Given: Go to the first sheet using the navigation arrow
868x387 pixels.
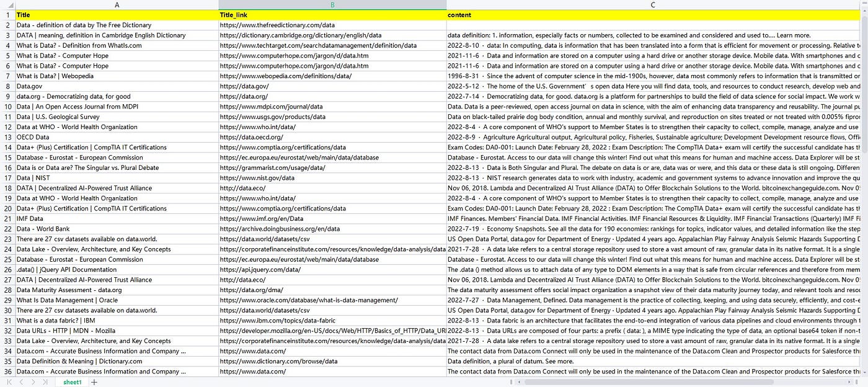Looking at the screenshot, I should pos(9,382).
